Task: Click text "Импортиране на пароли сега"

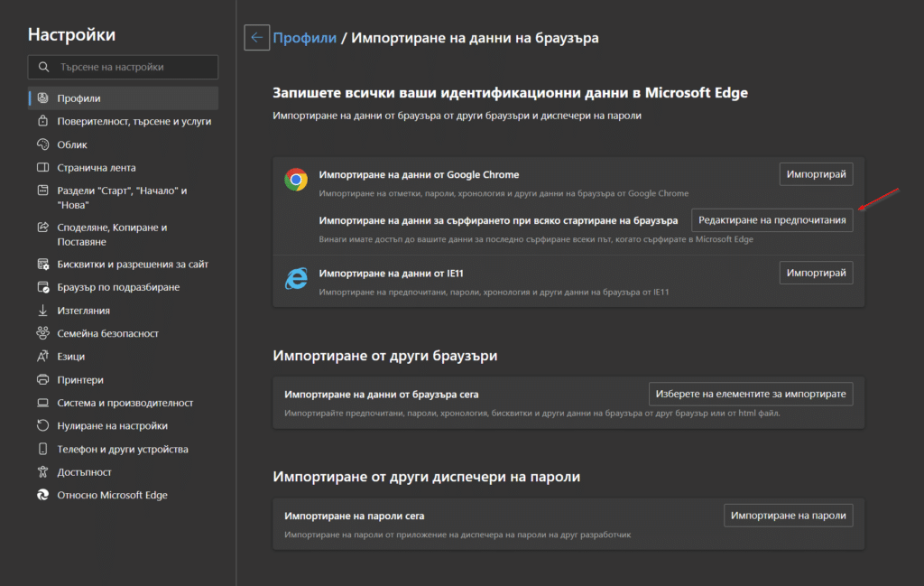Action: tap(354, 516)
